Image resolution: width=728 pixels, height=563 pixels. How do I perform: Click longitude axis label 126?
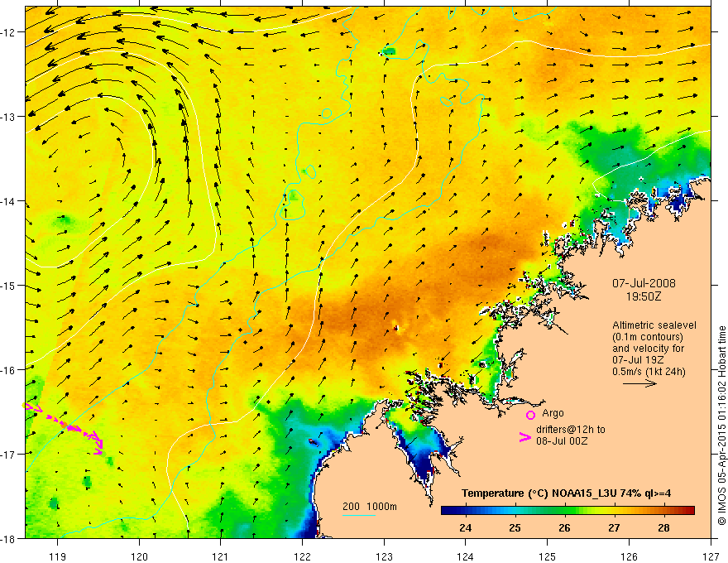point(629,556)
